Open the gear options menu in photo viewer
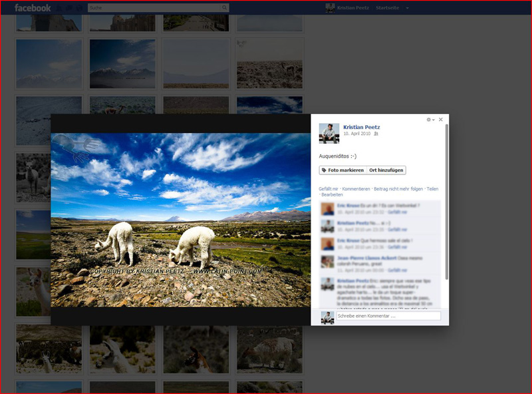Image resolution: width=532 pixels, height=394 pixels. pyautogui.click(x=430, y=120)
